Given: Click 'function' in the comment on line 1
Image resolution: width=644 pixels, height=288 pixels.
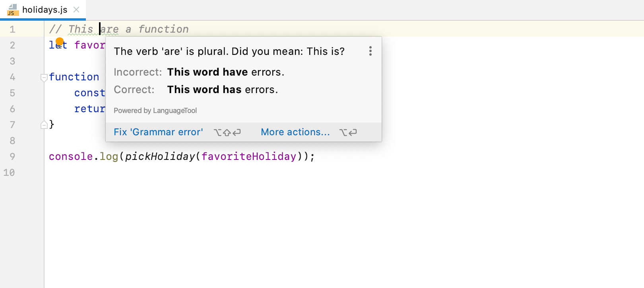Looking at the screenshot, I should 163,29.
